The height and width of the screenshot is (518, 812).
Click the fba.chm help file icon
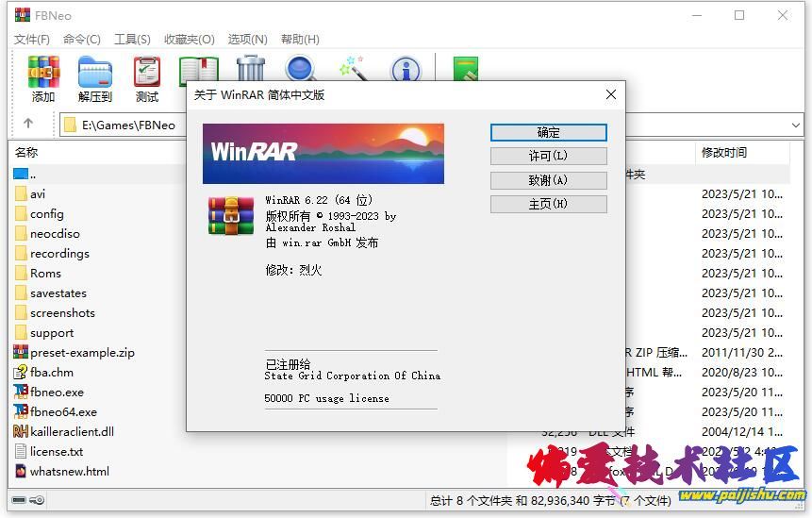point(21,372)
